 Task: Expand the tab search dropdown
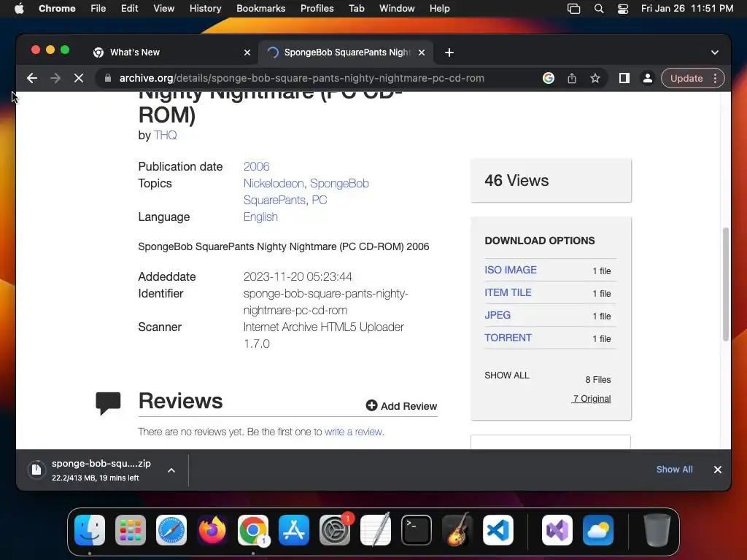(715, 52)
